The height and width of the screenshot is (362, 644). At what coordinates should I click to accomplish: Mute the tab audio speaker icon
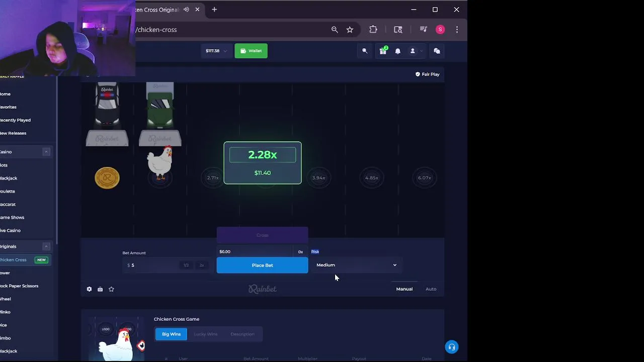click(187, 10)
